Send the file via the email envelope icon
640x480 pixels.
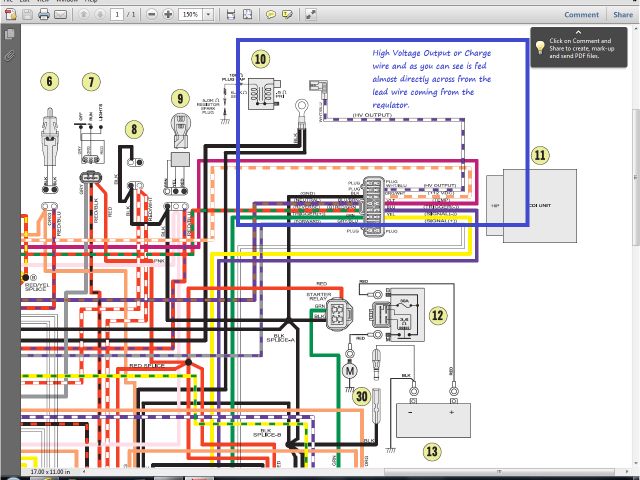[x=60, y=15]
